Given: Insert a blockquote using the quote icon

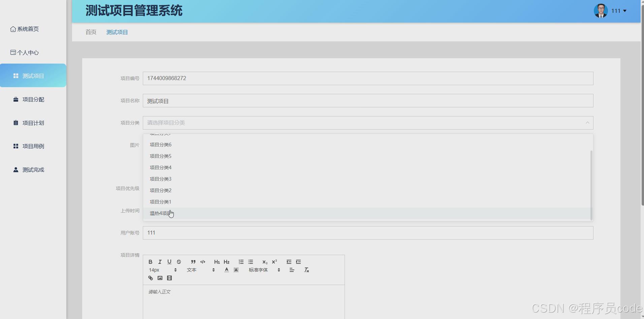Looking at the screenshot, I should (x=193, y=262).
